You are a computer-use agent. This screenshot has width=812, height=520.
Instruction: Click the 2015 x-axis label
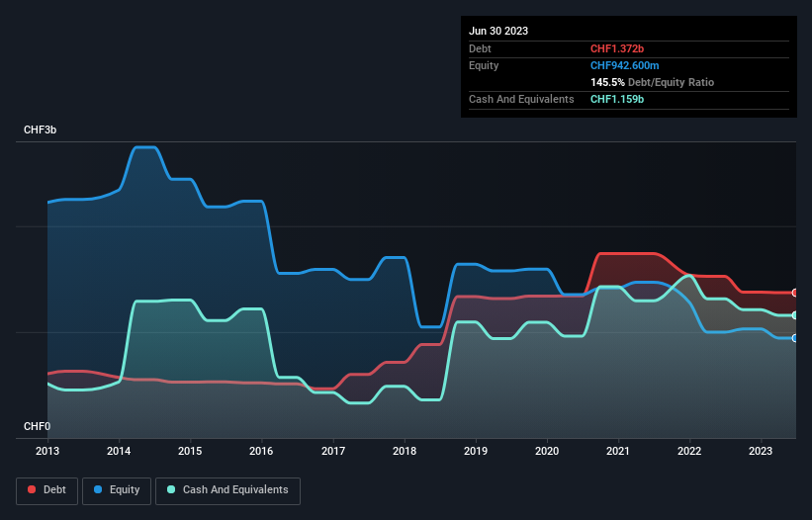pyautogui.click(x=190, y=451)
